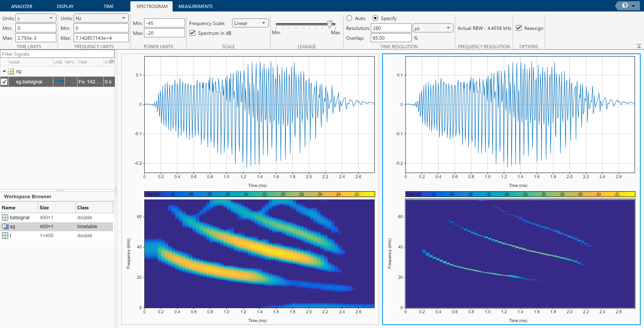Image resolution: width=644 pixels, height=328 pixels.
Task: Select Auto time resolution radio button
Action: click(x=349, y=18)
